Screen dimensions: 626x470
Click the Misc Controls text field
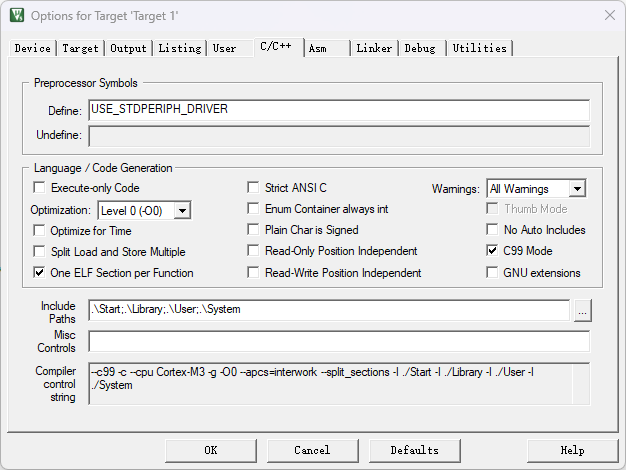point(338,341)
